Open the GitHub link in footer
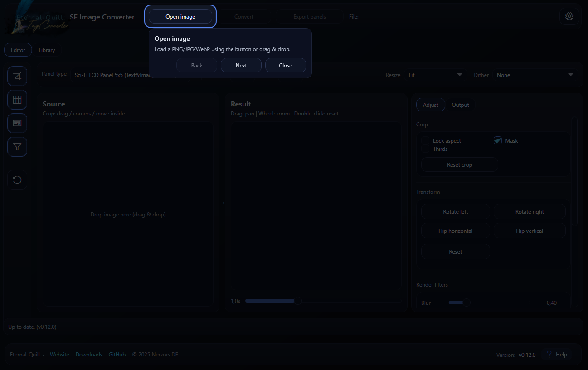The width and height of the screenshot is (588, 370). click(117, 355)
